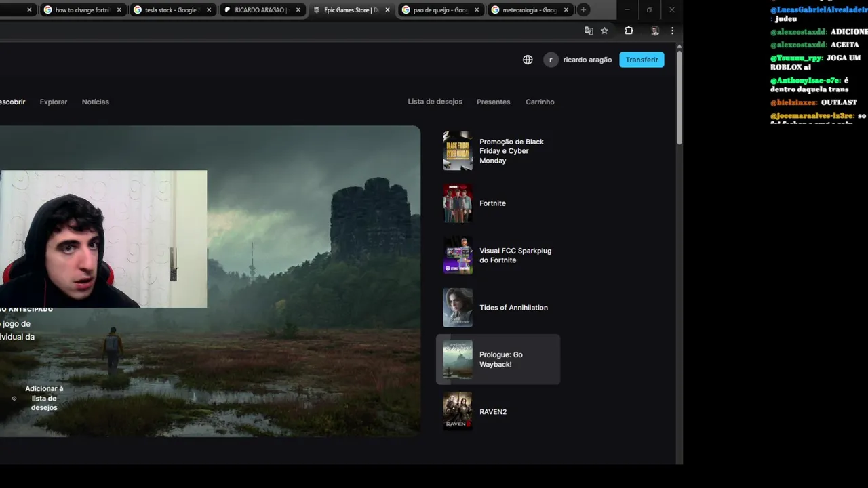
Task: Open the Visual FCC Sparkplug do Fortnite thumbnail
Action: [x=458, y=256]
